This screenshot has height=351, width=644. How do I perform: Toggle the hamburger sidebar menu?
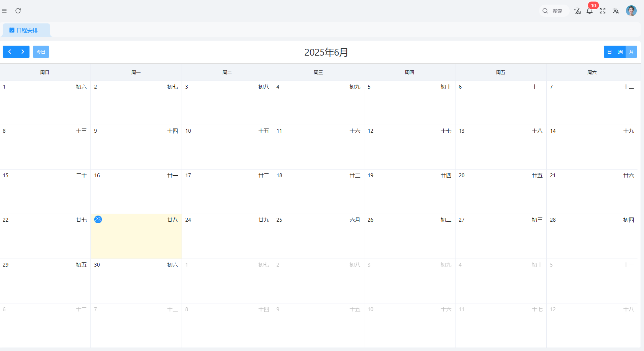point(4,11)
